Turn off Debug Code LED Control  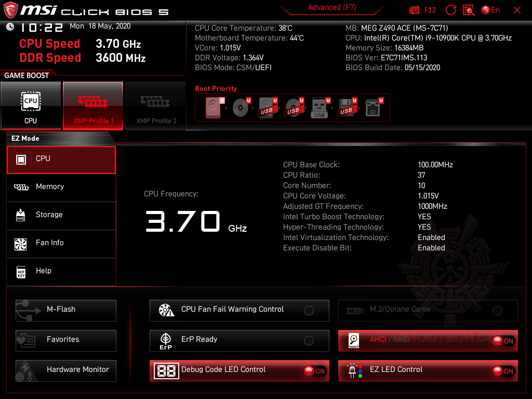click(315, 371)
